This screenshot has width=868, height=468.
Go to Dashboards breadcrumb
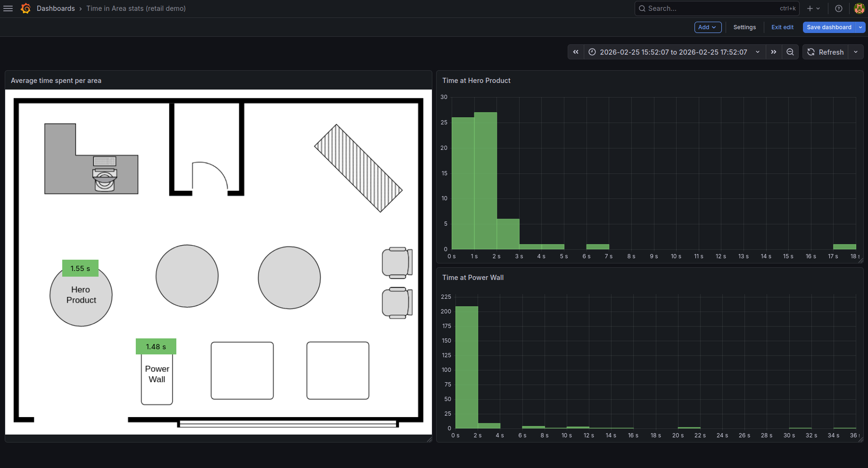(56, 8)
